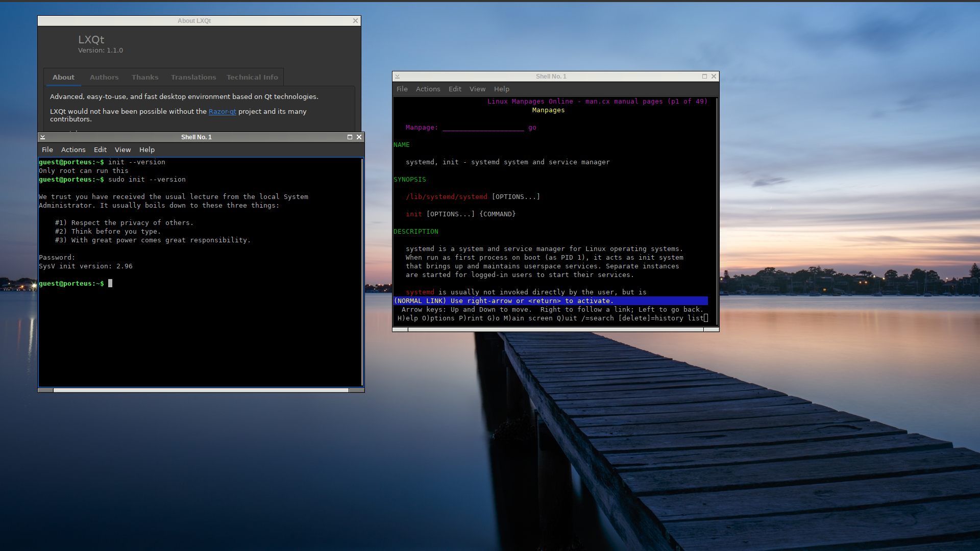The height and width of the screenshot is (551, 980).
Task: Maximize the left Shell No. 1 window
Action: (x=350, y=137)
